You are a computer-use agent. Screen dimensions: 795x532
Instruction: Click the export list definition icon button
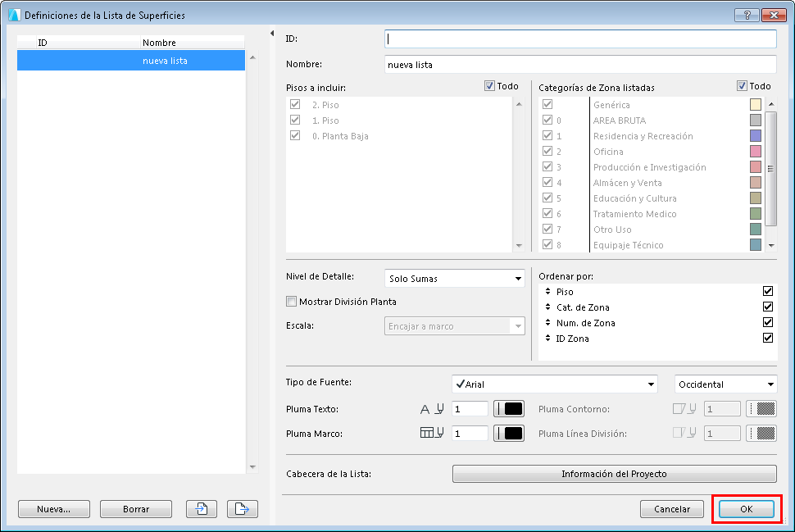pyautogui.click(x=243, y=509)
